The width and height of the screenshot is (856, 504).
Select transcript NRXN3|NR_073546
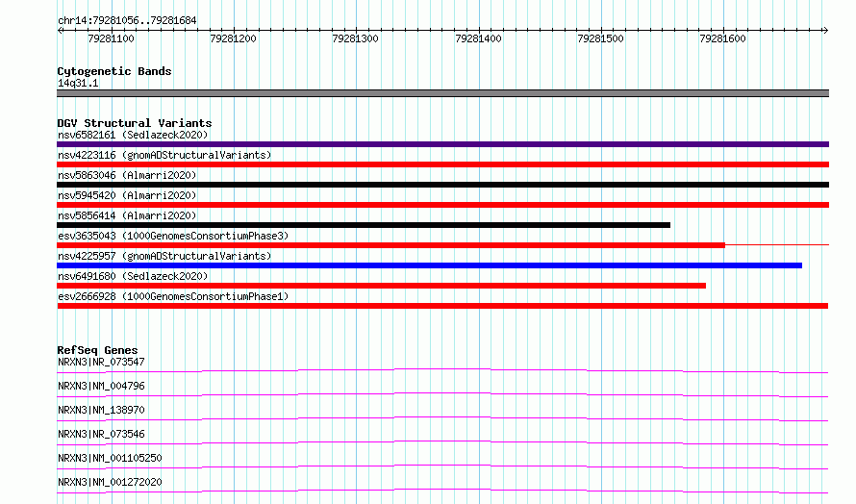(101, 434)
